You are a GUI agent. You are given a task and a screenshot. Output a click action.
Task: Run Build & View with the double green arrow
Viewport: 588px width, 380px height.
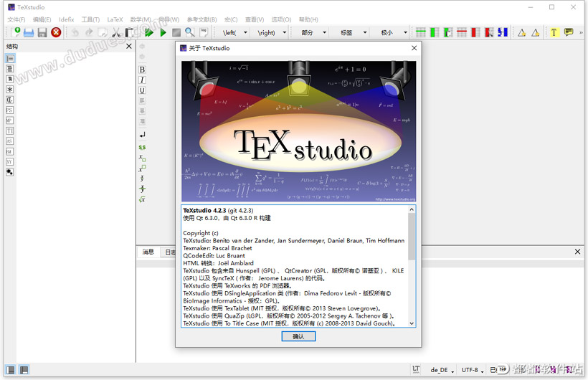point(149,33)
